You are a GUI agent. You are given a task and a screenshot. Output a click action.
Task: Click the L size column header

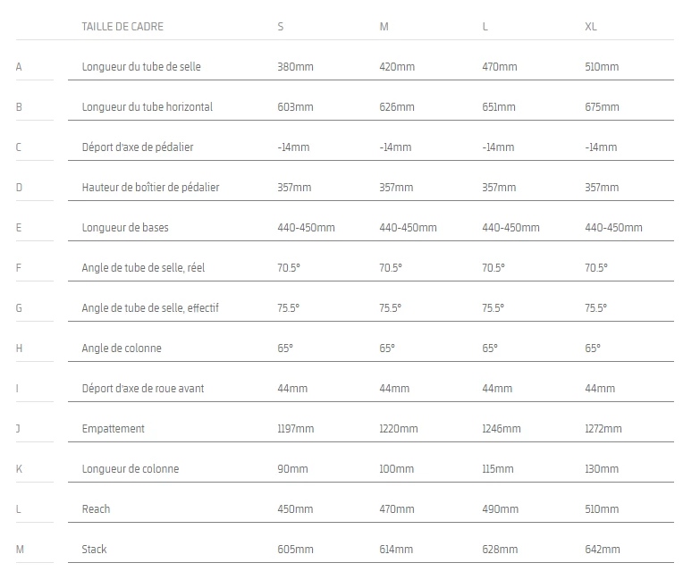[x=485, y=27]
